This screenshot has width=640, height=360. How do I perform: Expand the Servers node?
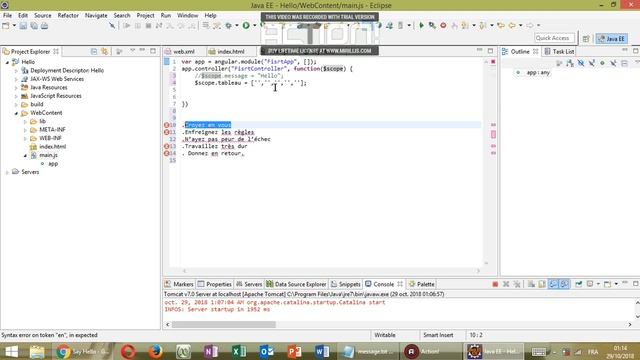point(7,172)
